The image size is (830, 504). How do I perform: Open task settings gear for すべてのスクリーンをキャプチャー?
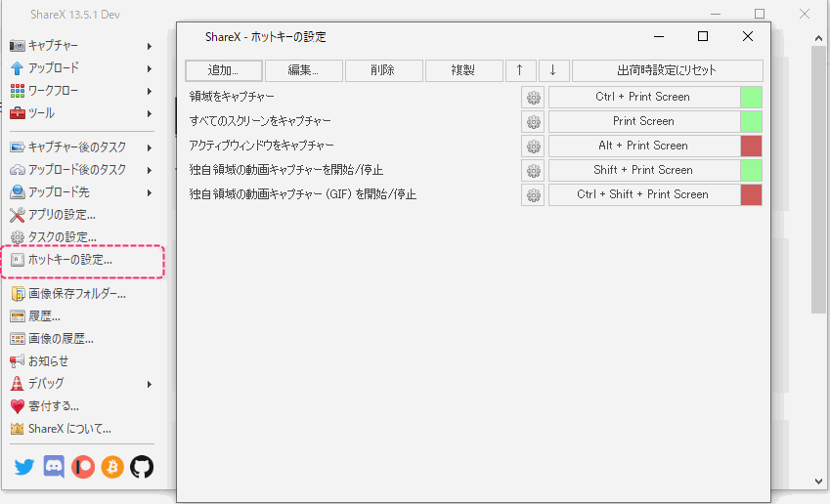click(533, 122)
